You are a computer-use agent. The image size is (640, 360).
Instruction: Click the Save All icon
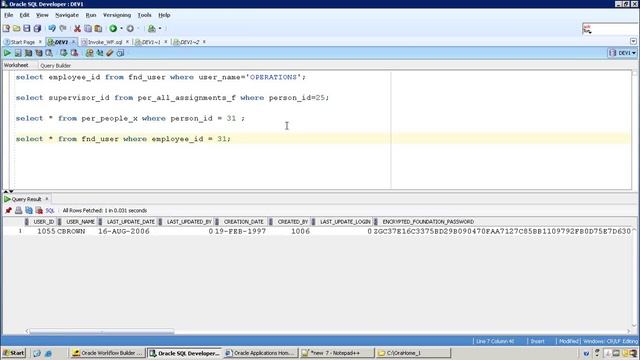coord(37,28)
